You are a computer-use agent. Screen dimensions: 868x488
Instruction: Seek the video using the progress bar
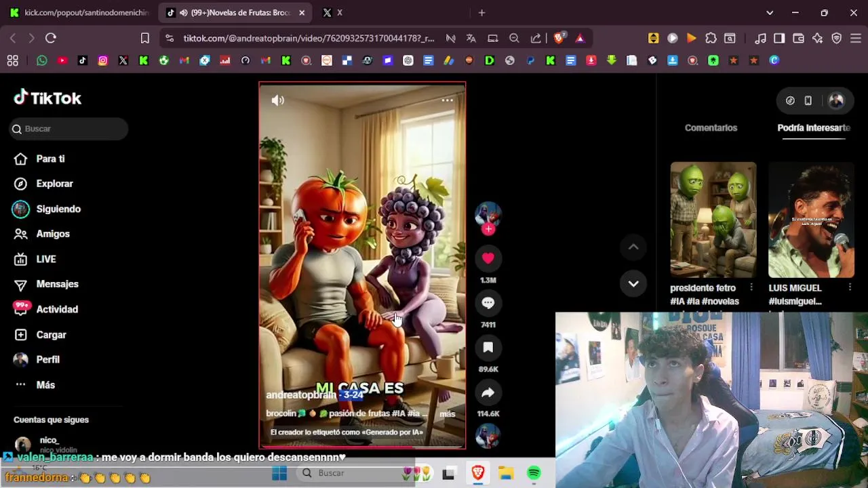tap(362, 447)
